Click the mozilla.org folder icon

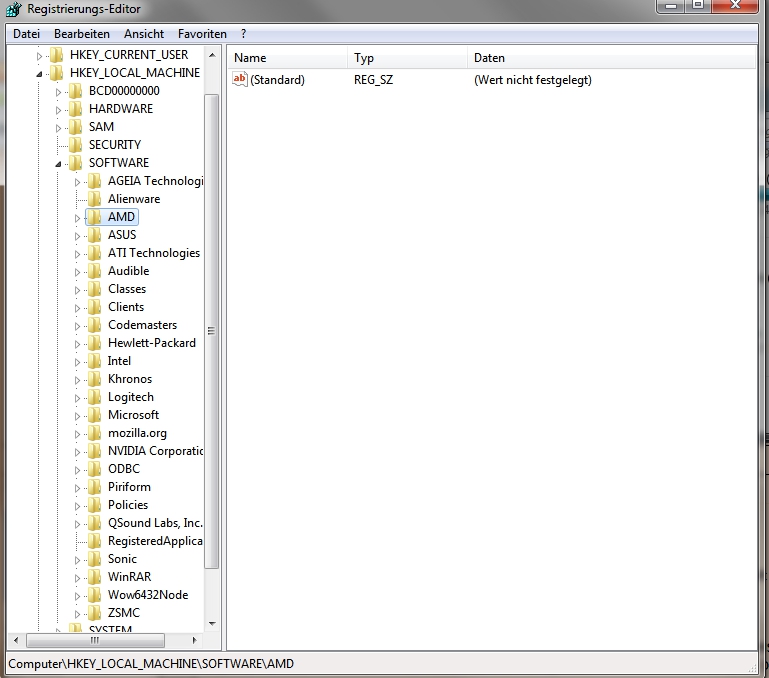tap(95, 433)
